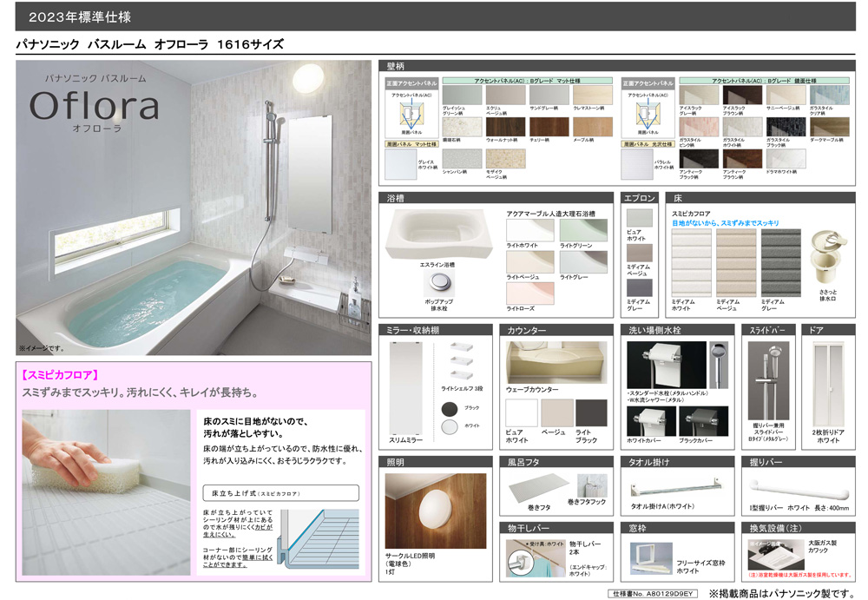Click the ホワイトカバー faucet thumbnail

(x=651, y=422)
